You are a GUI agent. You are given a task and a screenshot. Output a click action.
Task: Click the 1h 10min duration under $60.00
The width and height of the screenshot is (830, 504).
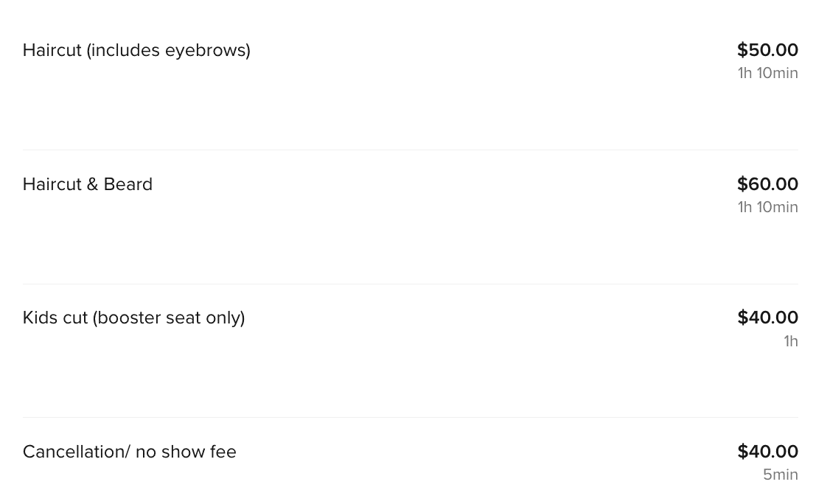767,207
